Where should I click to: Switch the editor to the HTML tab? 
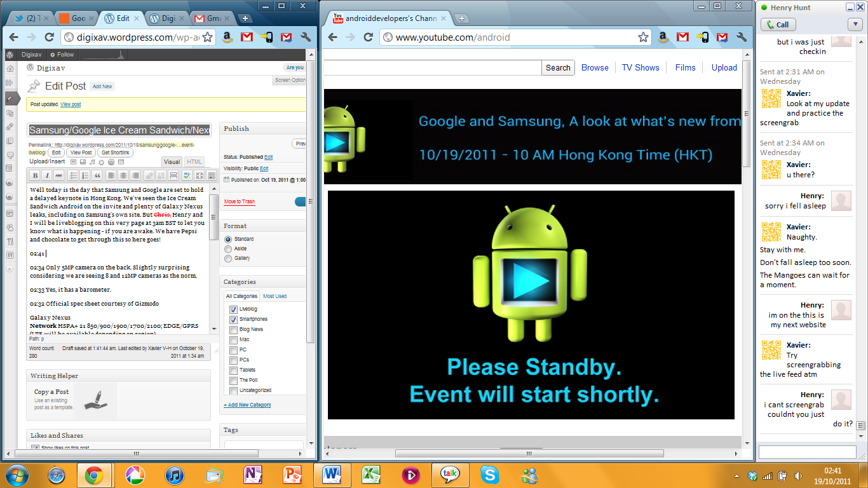pos(194,162)
